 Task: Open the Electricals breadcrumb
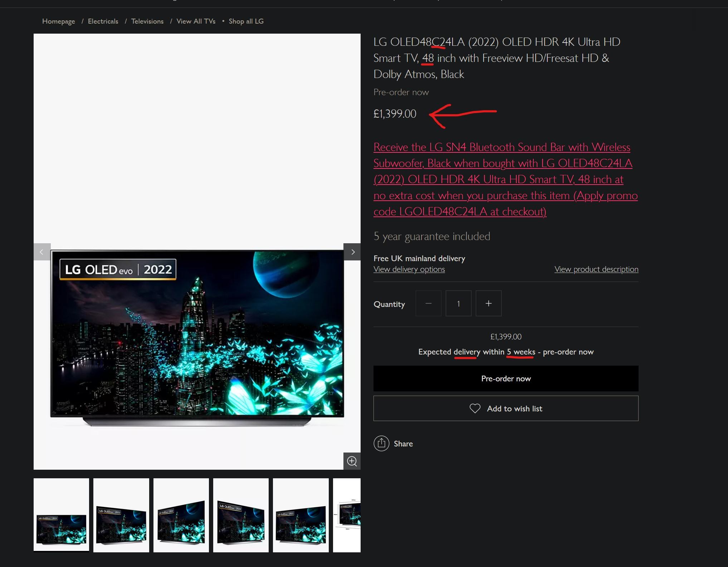tap(103, 21)
